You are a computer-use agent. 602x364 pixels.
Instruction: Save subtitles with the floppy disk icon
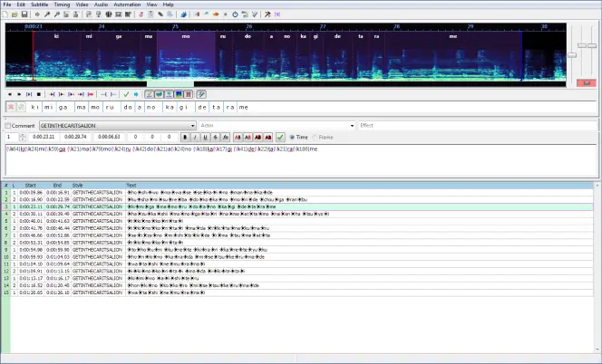click(x=24, y=14)
